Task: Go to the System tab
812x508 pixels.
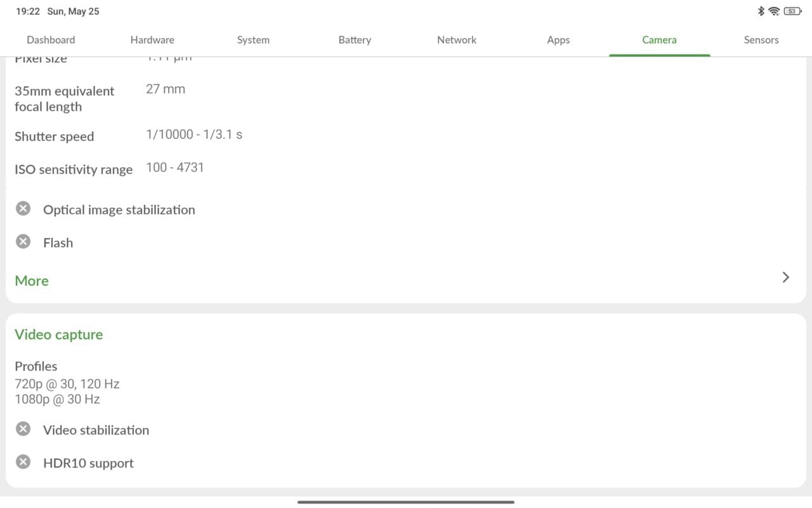Action: (253, 39)
